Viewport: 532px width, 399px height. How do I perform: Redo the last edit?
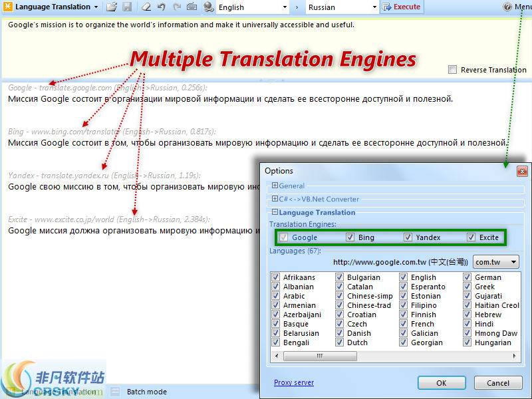(x=177, y=7)
